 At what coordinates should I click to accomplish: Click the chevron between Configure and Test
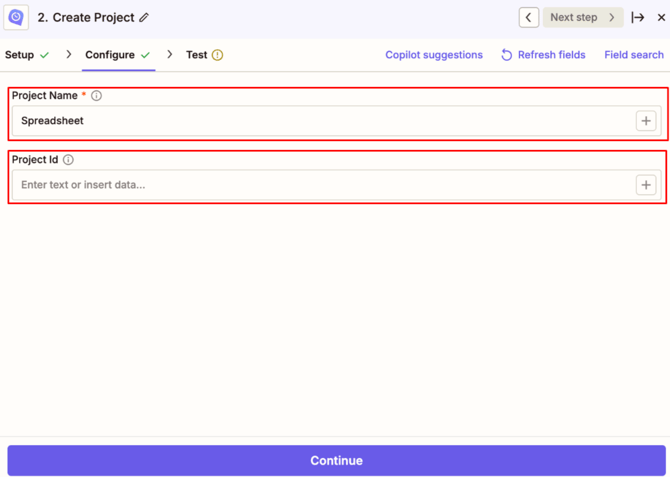170,54
